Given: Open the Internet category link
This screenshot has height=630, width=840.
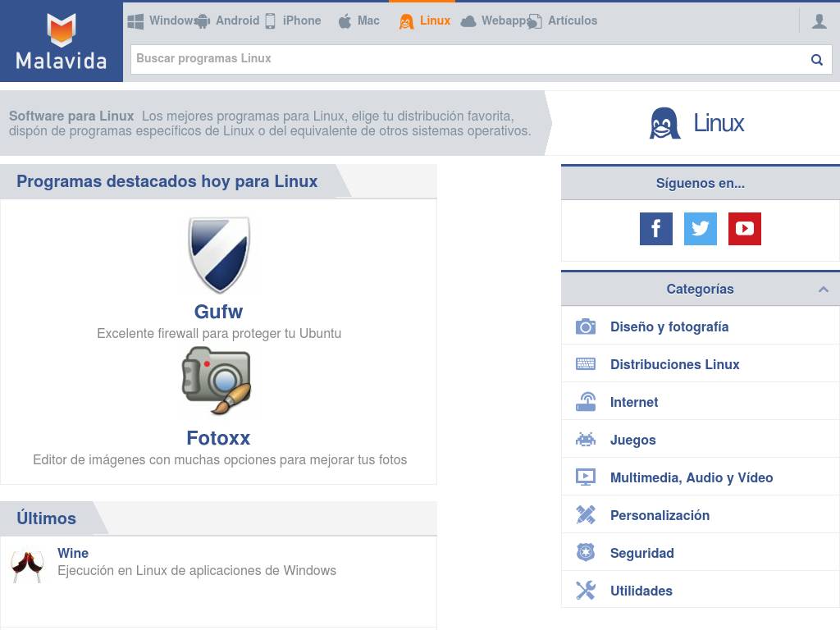Looking at the screenshot, I should 634,402.
